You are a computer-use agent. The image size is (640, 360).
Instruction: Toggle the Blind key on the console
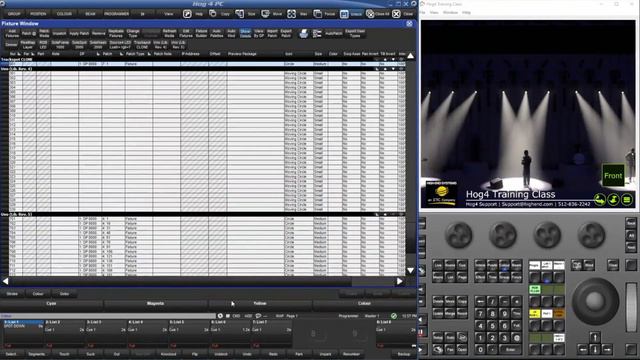pyautogui.click(x=588, y=265)
